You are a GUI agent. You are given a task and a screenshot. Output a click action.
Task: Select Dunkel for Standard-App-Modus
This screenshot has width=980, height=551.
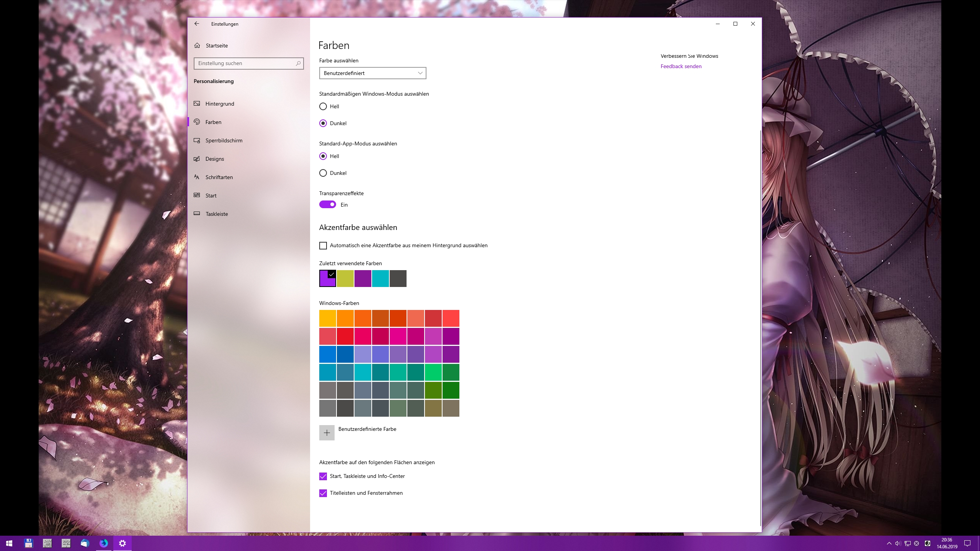(x=323, y=173)
